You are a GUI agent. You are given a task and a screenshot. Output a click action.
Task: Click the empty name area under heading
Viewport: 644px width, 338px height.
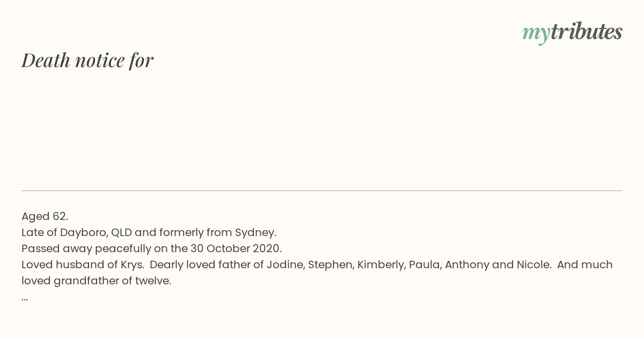pos(322,129)
